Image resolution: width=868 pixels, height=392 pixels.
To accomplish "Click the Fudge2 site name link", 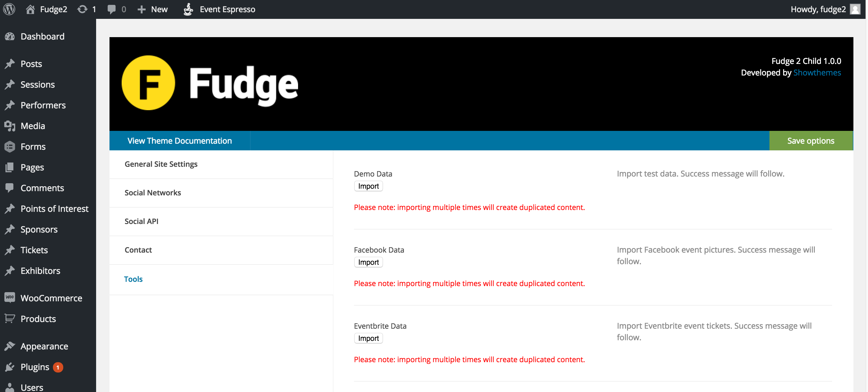I will pos(54,9).
